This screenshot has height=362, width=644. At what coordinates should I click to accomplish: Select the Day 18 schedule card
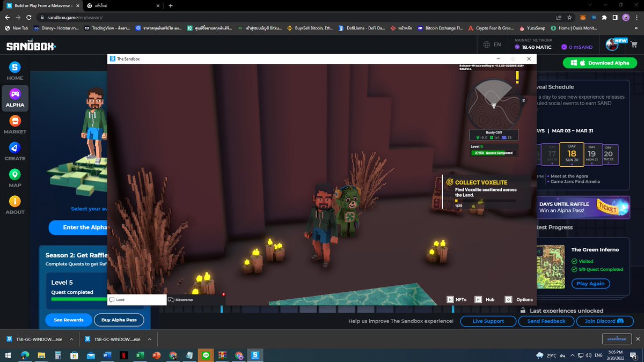[x=572, y=154]
